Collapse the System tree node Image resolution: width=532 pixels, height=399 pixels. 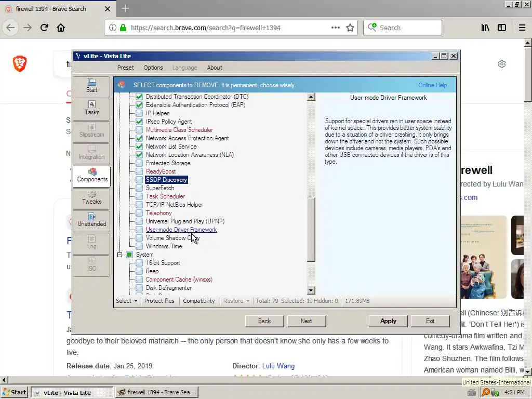(x=120, y=255)
